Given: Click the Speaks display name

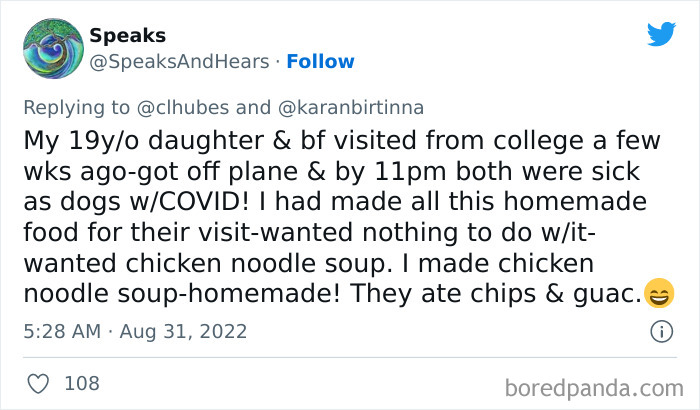Looking at the screenshot, I should tap(128, 35).
